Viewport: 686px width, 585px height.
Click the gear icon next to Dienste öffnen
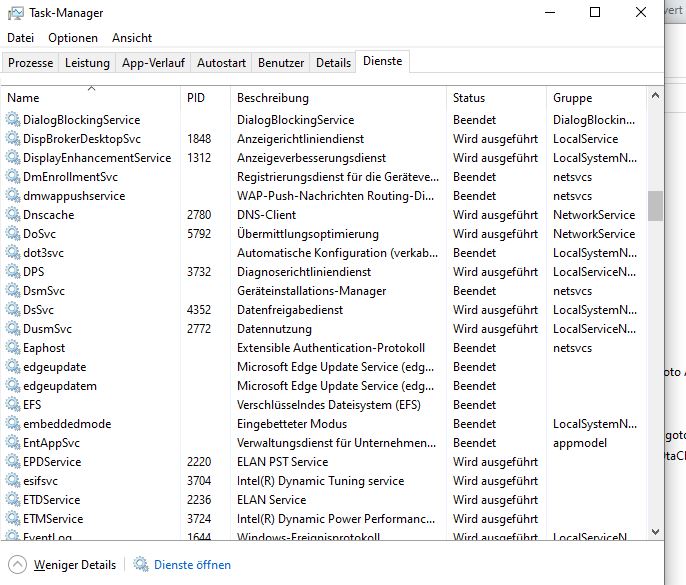tap(141, 564)
